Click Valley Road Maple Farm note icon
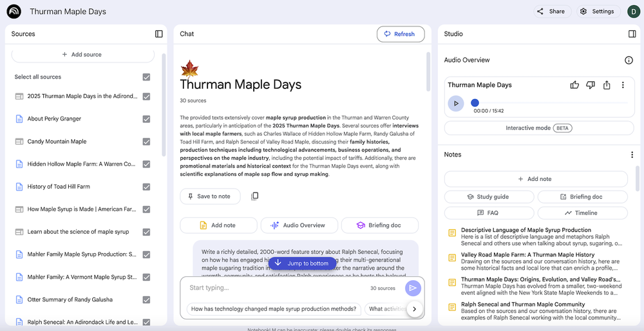 pyautogui.click(x=452, y=258)
